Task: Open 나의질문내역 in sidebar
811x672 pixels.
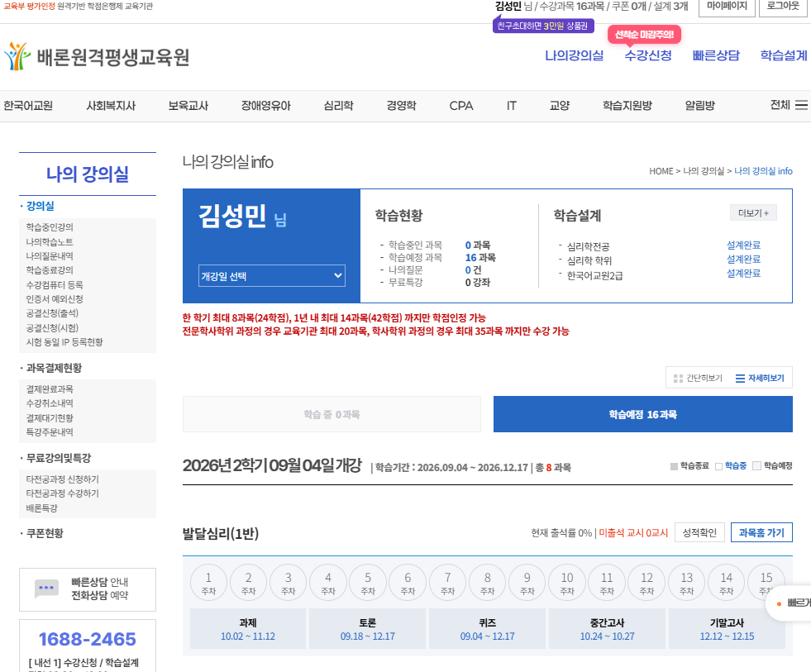Action: [x=50, y=256]
